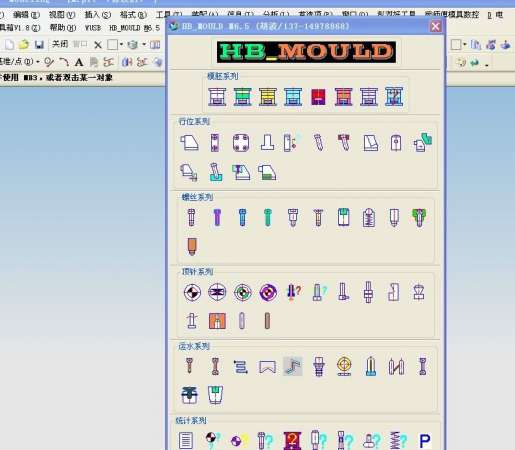Choose the yellow circular O-ring water icon
Screen dimensions: 515x450
pyautogui.click(x=344, y=366)
